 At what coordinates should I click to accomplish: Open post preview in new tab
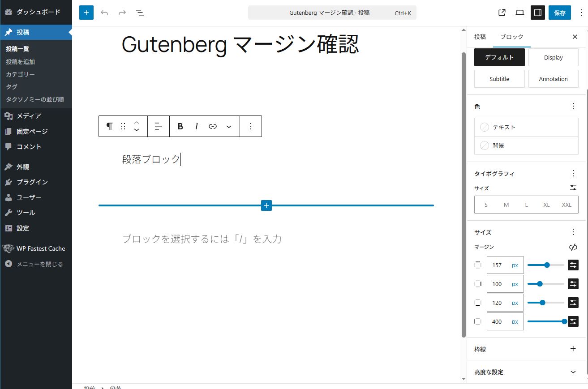502,13
